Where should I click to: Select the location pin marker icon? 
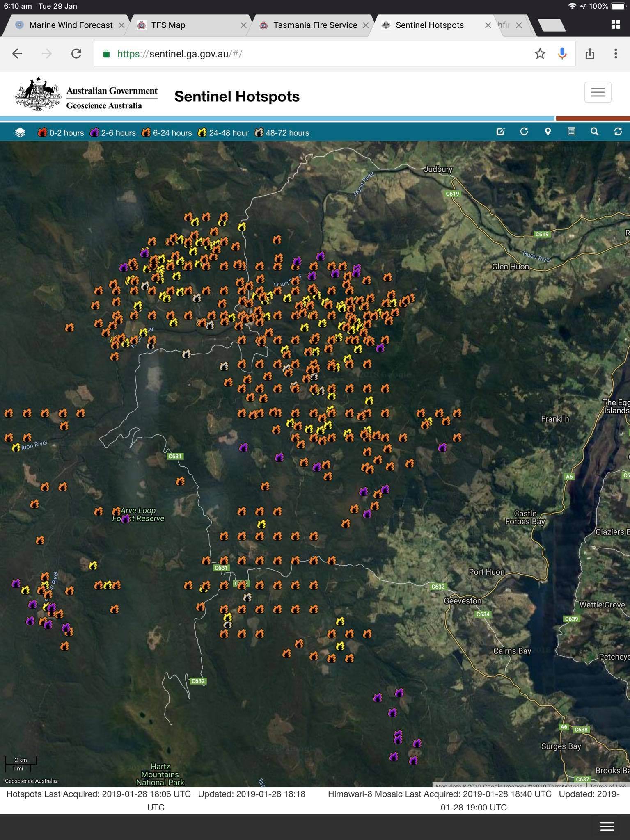(548, 132)
